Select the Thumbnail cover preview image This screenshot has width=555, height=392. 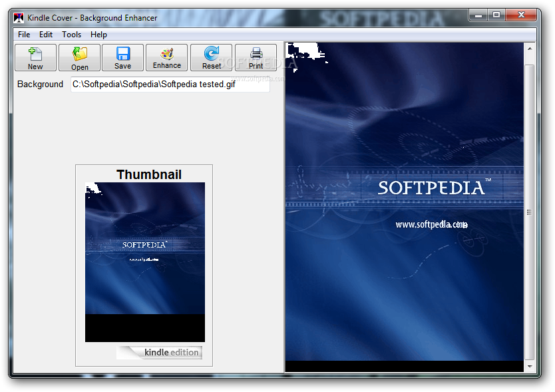click(x=145, y=262)
